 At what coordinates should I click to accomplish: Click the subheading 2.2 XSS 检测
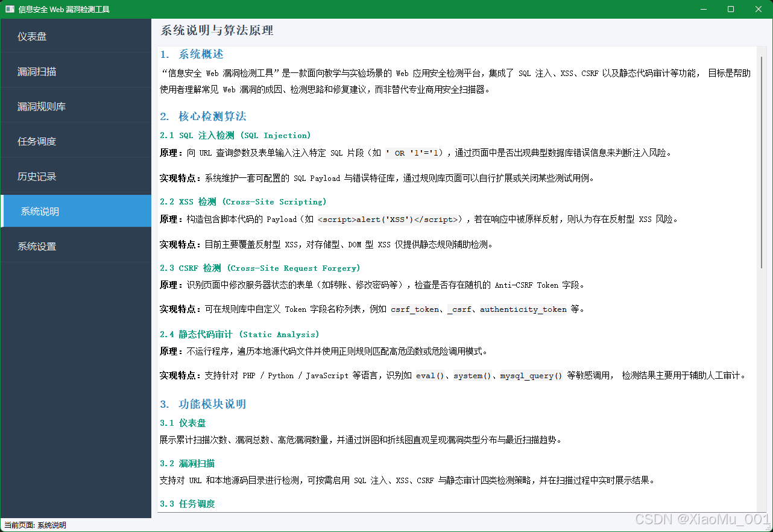(243, 201)
